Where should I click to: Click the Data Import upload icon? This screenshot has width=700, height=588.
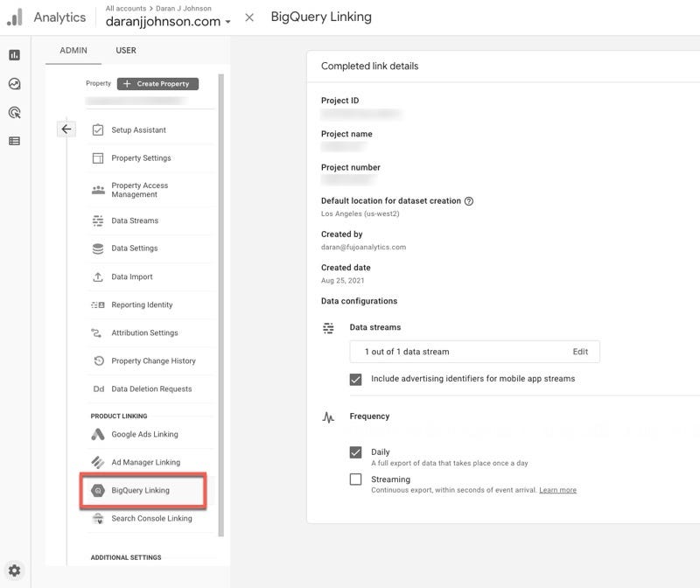pos(99,276)
